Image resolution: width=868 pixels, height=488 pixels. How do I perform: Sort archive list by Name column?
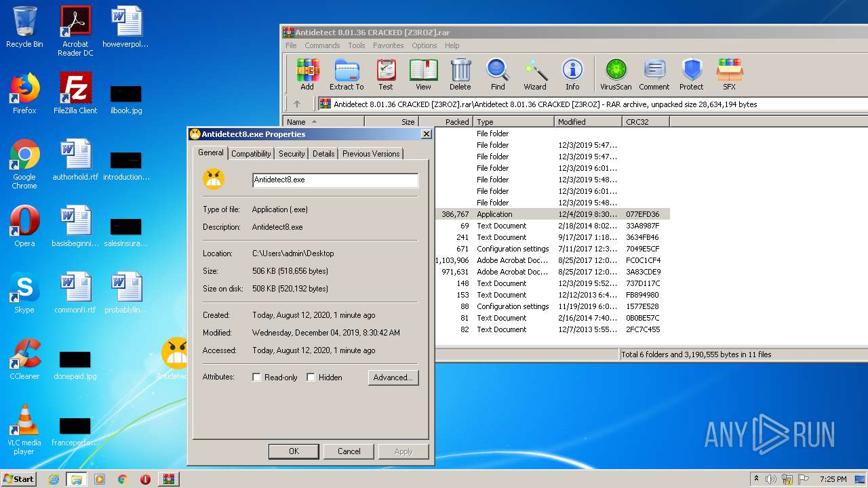pos(323,122)
